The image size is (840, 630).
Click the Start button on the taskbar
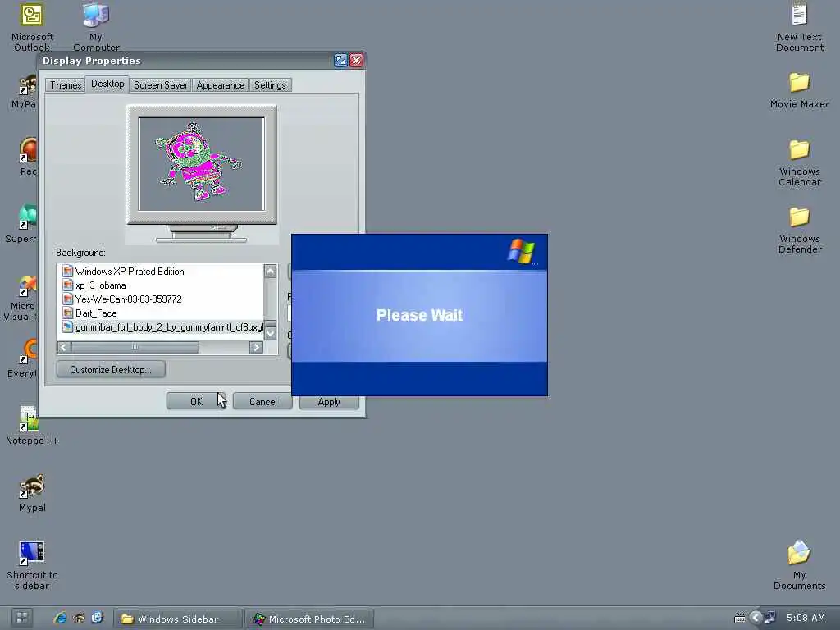(x=22, y=619)
